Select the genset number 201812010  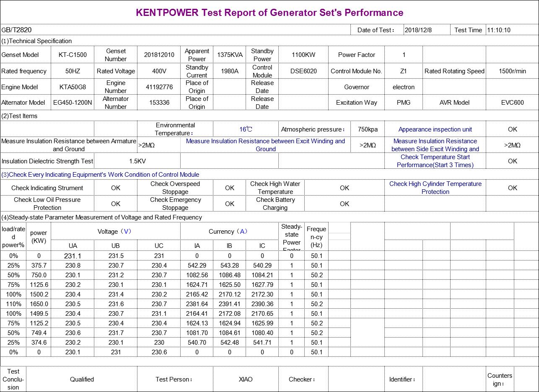pyautogui.click(x=159, y=55)
